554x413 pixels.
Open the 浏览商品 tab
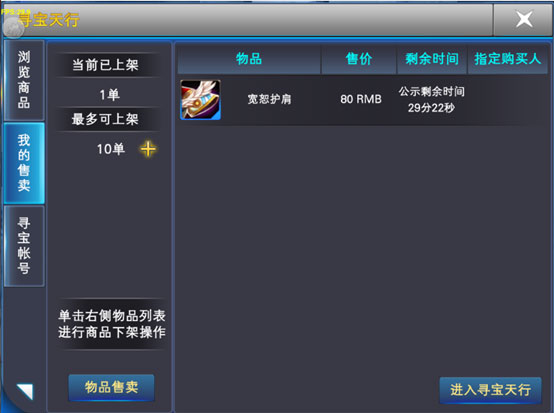[24, 80]
